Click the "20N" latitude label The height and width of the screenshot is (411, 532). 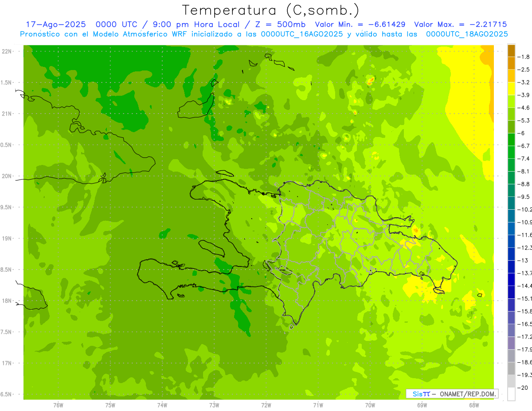coord(6,176)
